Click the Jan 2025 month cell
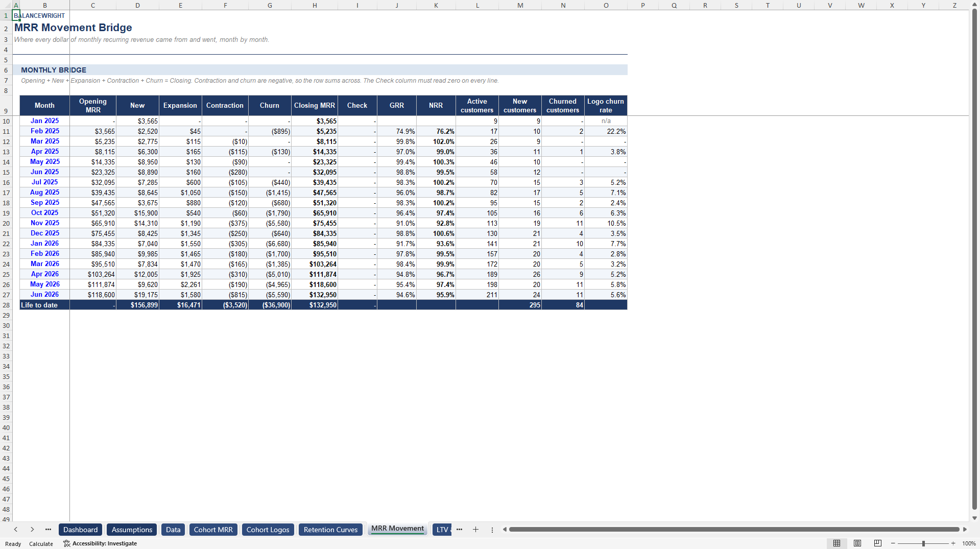Image resolution: width=980 pixels, height=549 pixels. [44, 121]
